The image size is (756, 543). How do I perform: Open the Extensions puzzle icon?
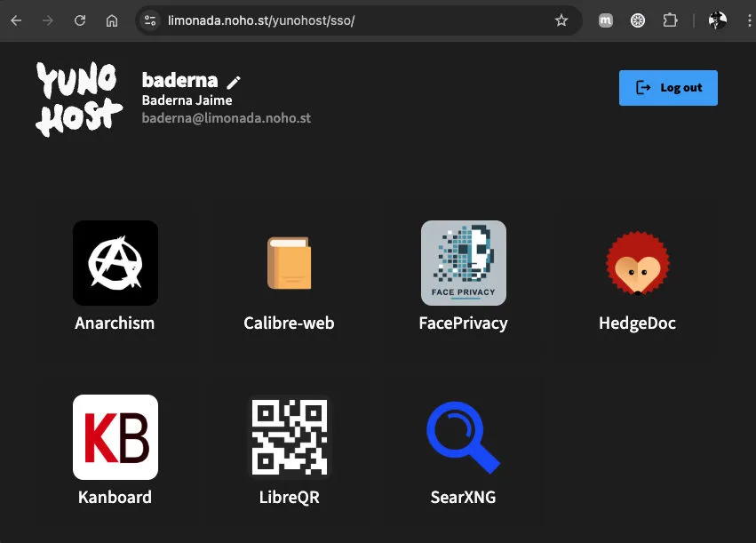click(670, 20)
